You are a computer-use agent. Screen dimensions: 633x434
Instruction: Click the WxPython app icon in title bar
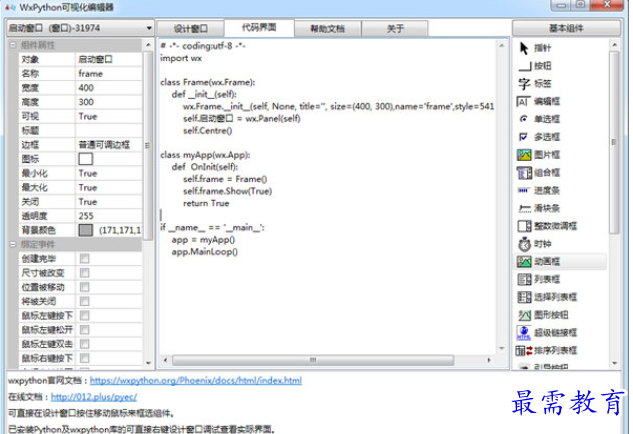(x=10, y=7)
